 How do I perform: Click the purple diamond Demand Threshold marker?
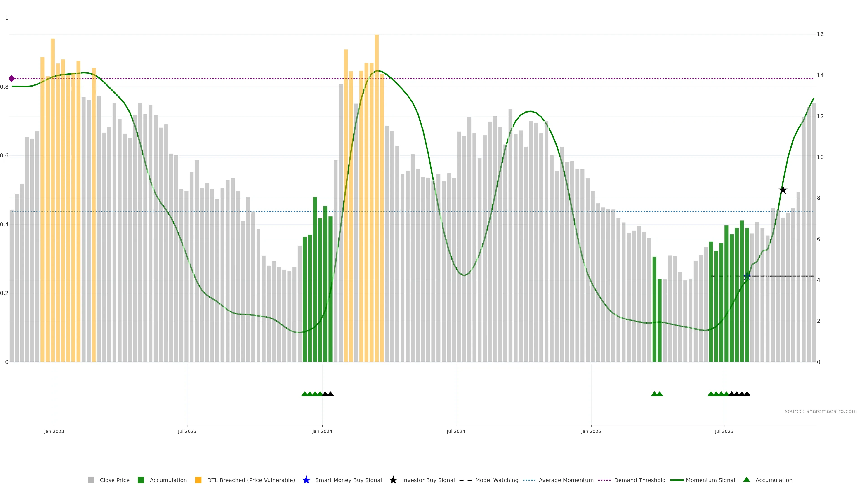pyautogui.click(x=12, y=78)
